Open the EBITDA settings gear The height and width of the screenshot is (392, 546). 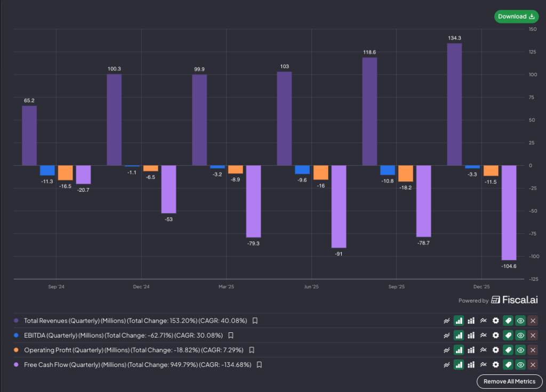495,336
